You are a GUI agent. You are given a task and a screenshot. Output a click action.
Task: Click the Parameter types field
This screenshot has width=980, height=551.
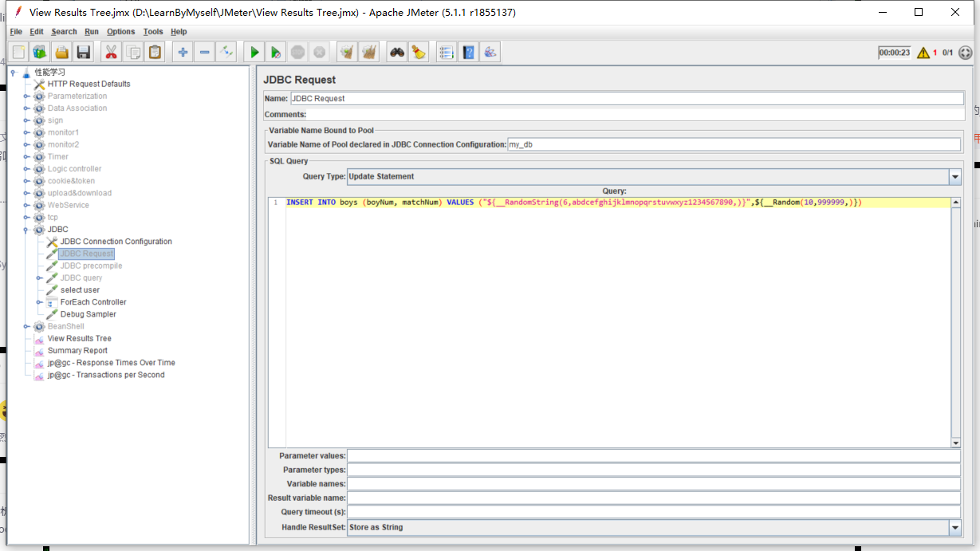coord(654,470)
